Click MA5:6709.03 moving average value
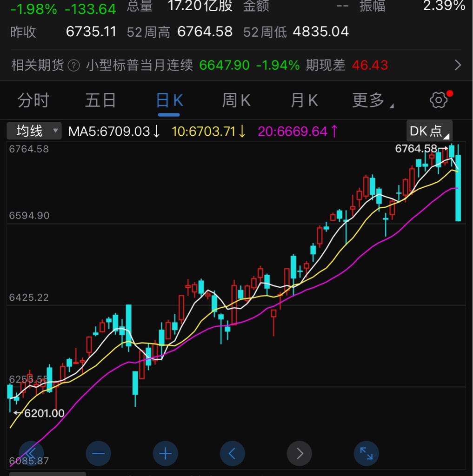 click(114, 132)
